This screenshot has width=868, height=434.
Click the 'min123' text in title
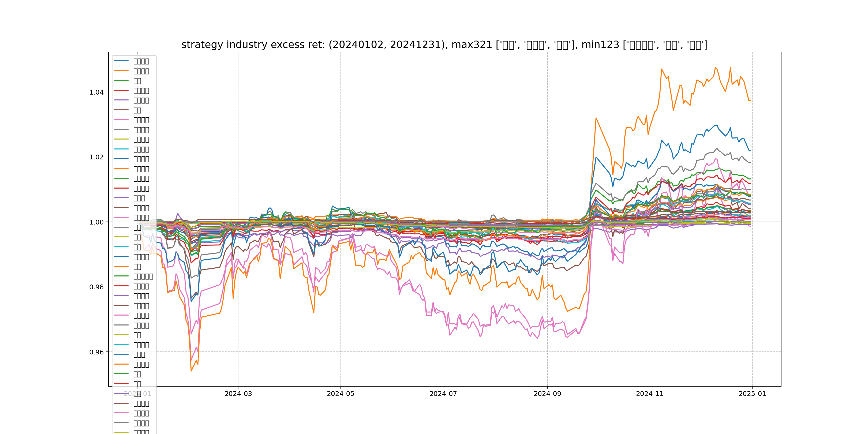tap(600, 45)
